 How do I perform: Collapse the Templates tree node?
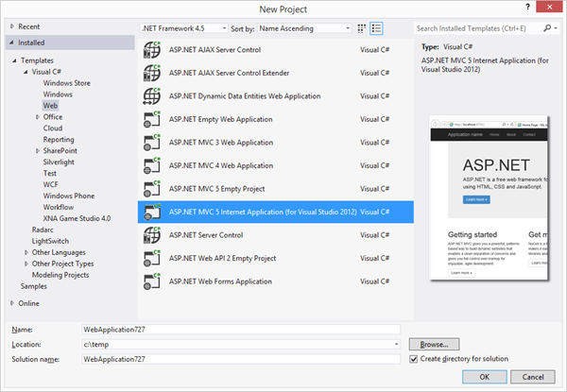(14, 60)
